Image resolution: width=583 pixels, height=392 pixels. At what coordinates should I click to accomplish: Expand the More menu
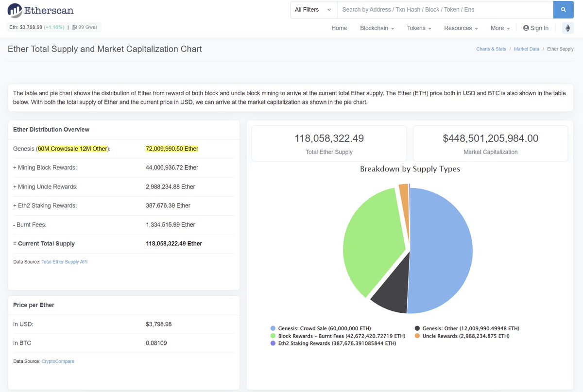coord(500,28)
